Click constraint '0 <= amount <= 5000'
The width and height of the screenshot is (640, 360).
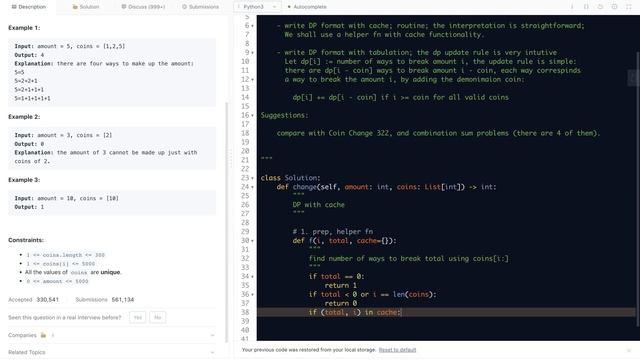coord(57,281)
